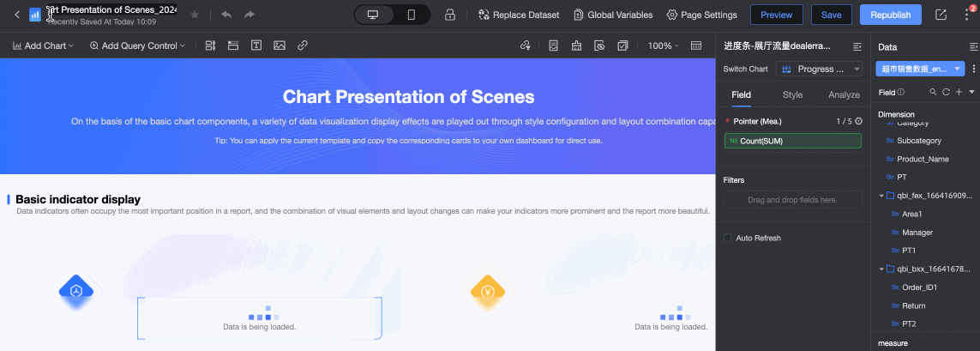980x351 pixels.
Task: Click the blue dashboard logo icon
Action: tap(35, 15)
